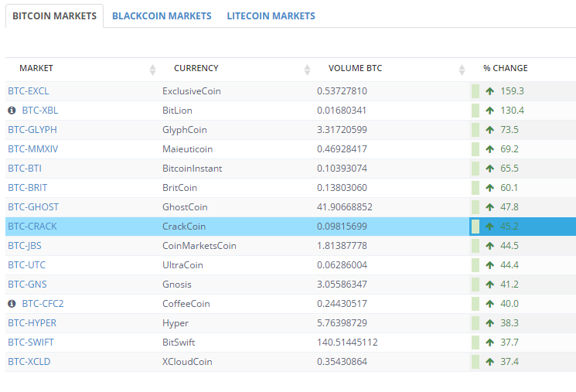Open the Blackcoin Markets tab

coord(162,16)
